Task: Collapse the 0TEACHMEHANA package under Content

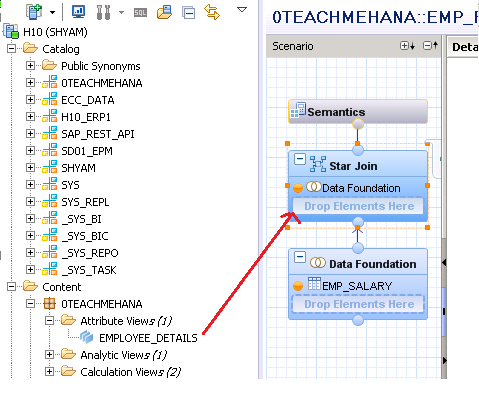Action: (x=30, y=303)
